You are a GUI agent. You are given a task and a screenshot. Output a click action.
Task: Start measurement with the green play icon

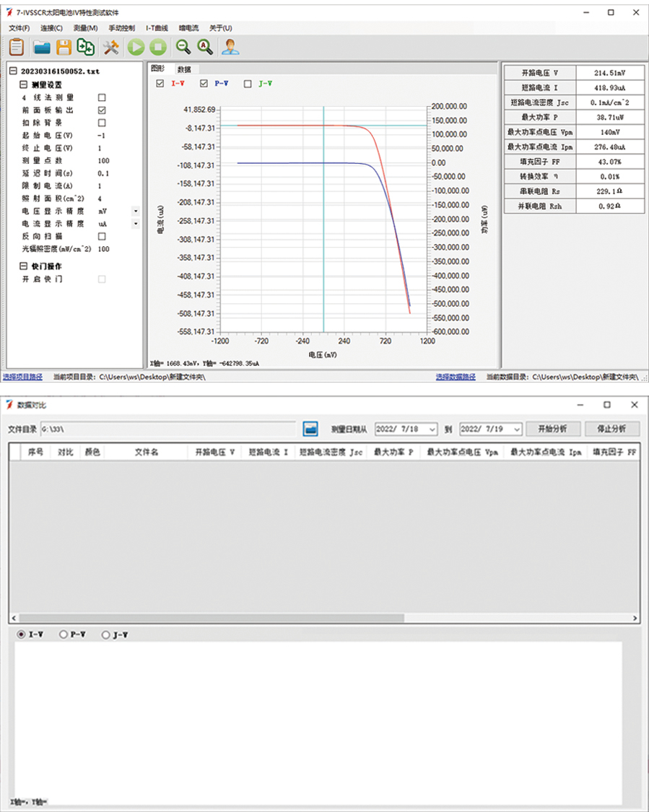click(135, 47)
